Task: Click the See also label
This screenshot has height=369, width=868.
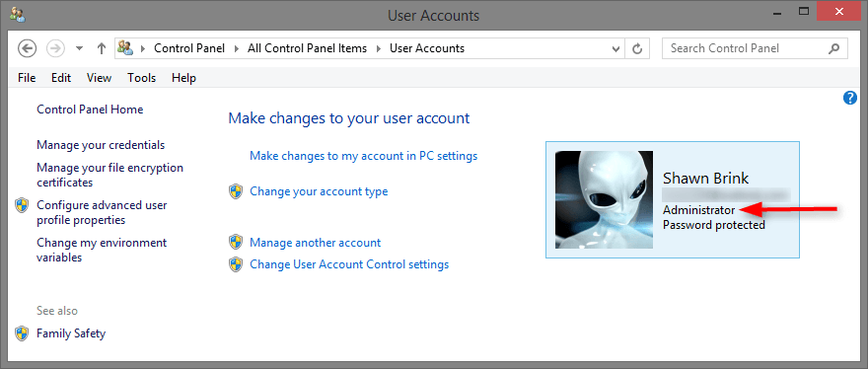Action: 57,311
